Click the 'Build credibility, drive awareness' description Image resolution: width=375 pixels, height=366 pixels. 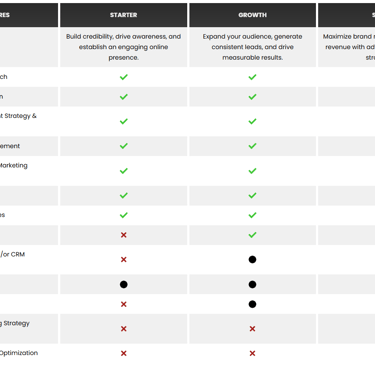123,47
